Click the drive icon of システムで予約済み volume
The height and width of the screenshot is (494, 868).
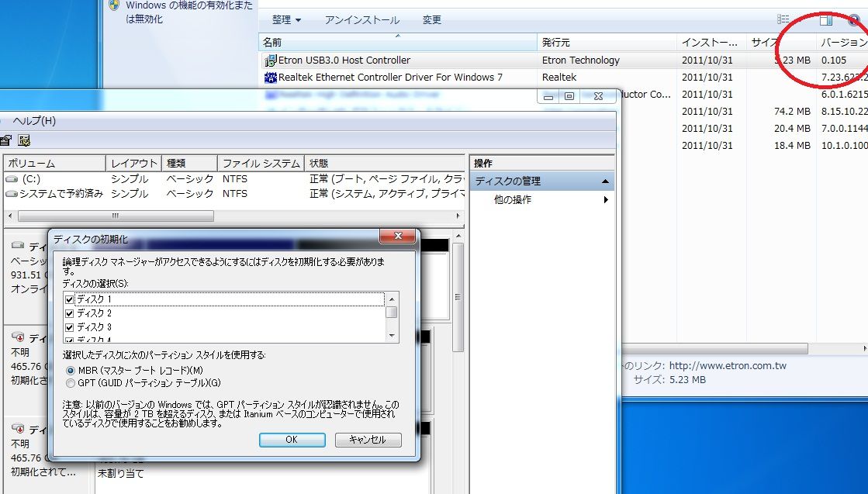click(x=12, y=194)
